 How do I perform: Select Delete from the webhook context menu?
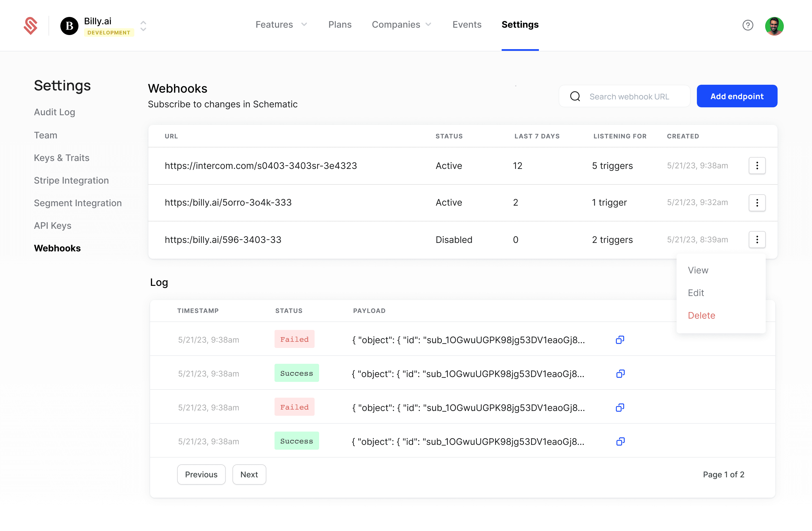point(701,315)
